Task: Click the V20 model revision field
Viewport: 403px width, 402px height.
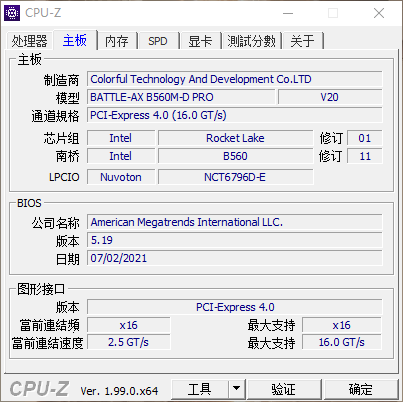Action: click(330, 97)
